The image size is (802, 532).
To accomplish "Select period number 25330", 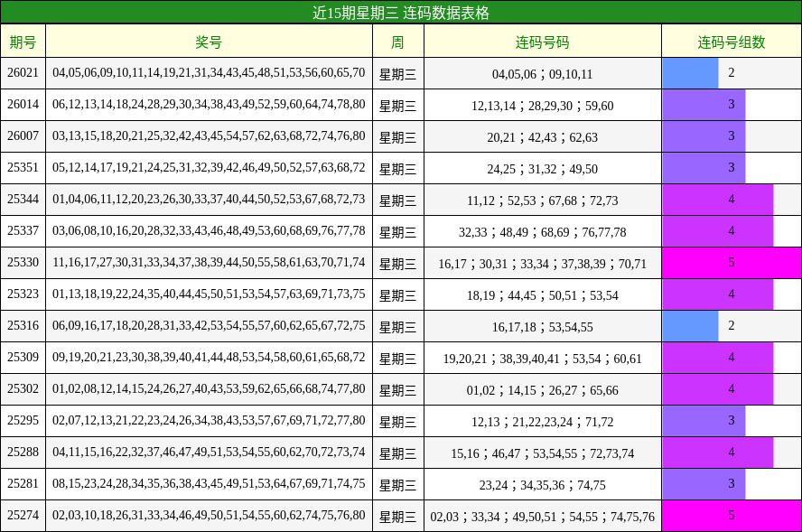I will tap(23, 262).
